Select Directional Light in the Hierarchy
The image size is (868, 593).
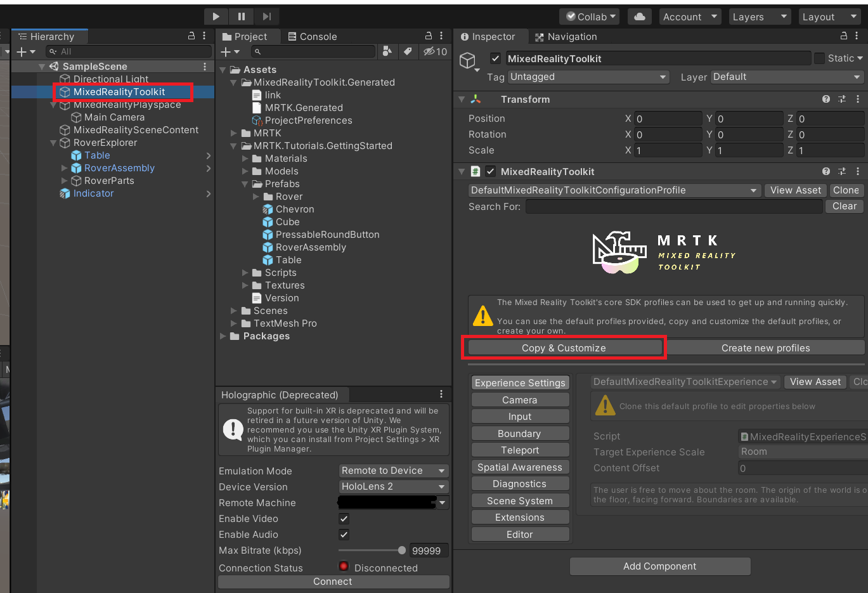111,79
